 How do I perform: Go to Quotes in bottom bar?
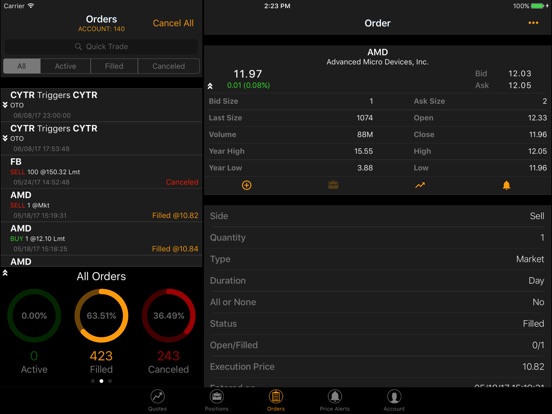point(157,400)
